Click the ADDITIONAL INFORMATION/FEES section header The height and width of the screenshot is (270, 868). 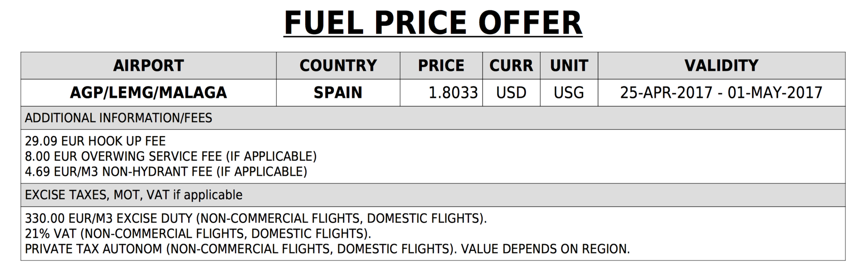(x=118, y=118)
